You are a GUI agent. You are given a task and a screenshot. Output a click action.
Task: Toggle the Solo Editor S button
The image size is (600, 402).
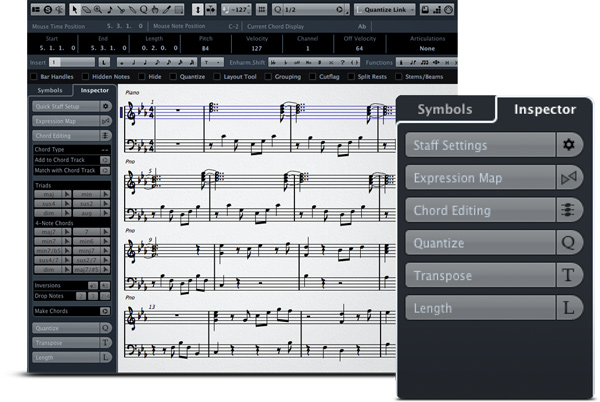pos(48,10)
